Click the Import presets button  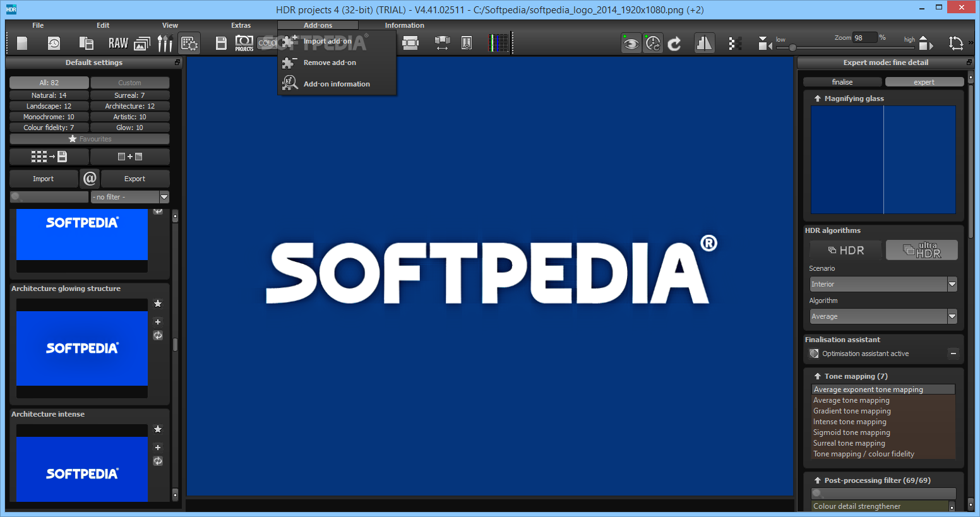pyautogui.click(x=44, y=179)
